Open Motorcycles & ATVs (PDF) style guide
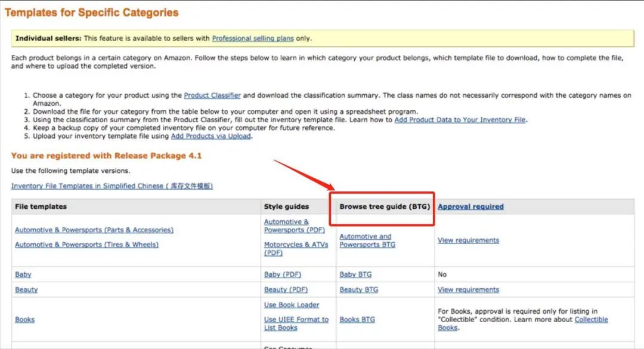Image resolution: width=644 pixels, height=349 pixels. (x=296, y=249)
